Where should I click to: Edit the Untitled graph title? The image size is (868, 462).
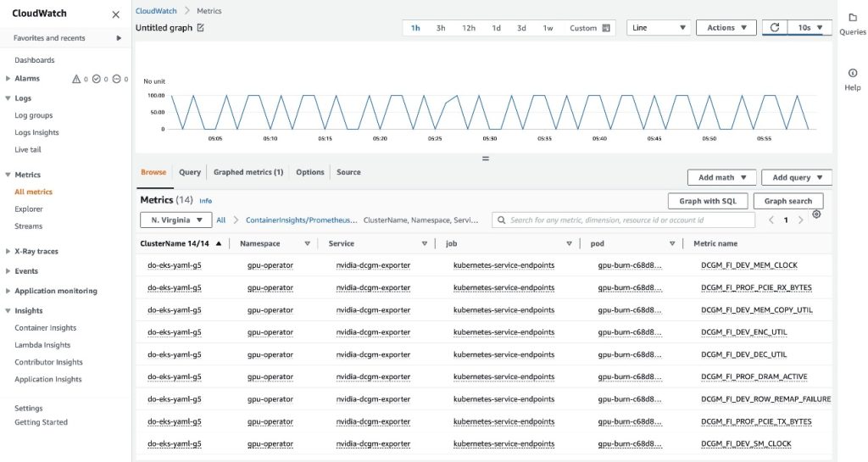click(200, 28)
